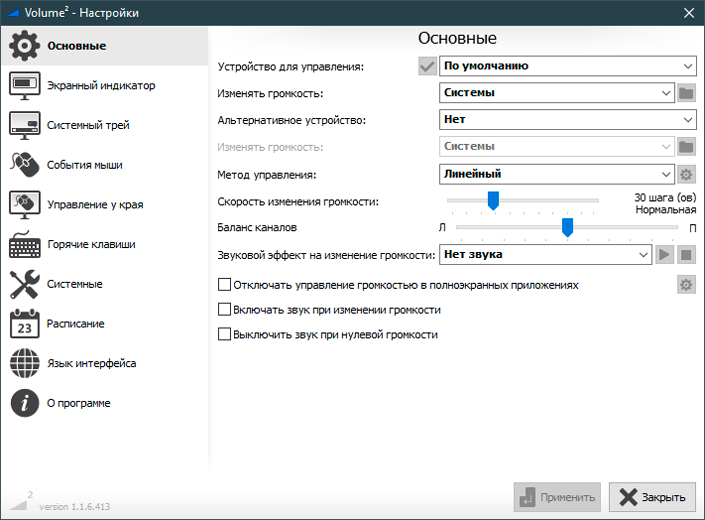Image resolution: width=705 pixels, height=520 pixels.
Task: Open the Альтернативное устройство dropdown
Action: [x=567, y=120]
